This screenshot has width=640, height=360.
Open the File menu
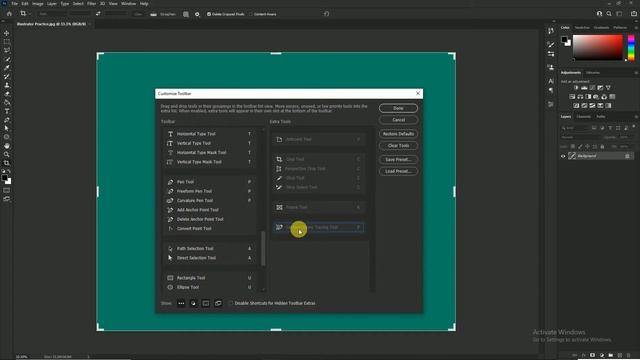15,4
